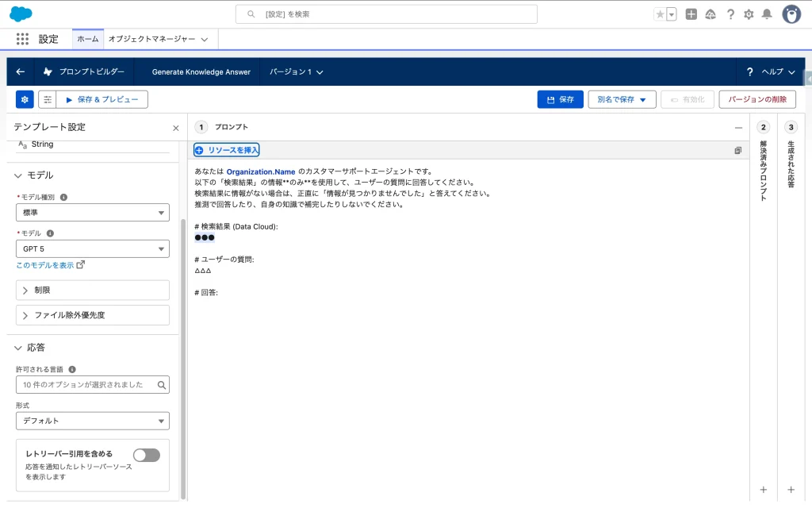Toggle レトリーバー引用を含める switch

pyautogui.click(x=146, y=455)
